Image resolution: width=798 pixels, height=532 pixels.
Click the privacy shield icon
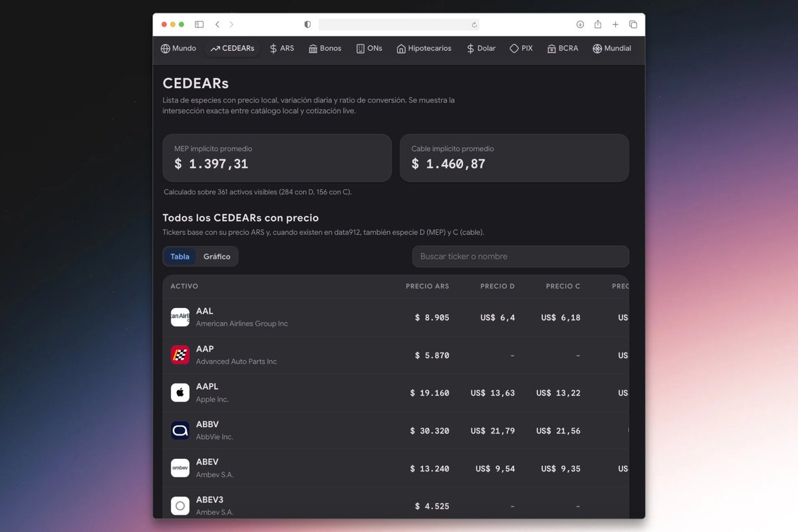click(307, 25)
